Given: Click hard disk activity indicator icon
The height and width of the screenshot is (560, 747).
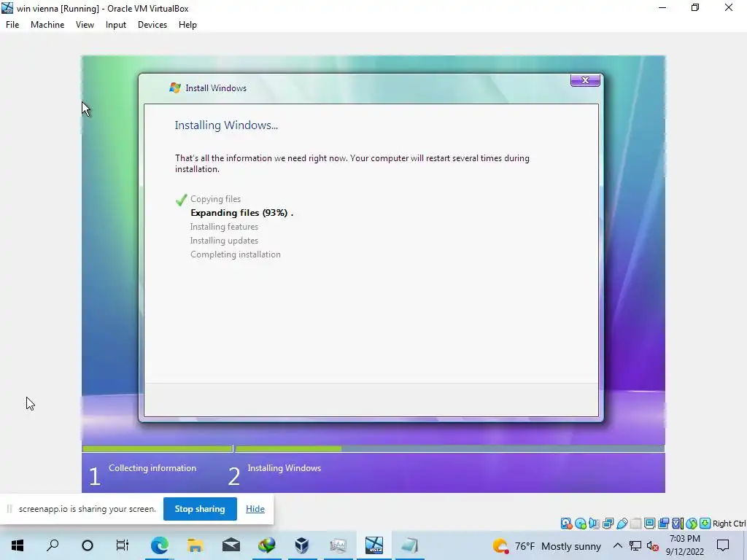Looking at the screenshot, I should pyautogui.click(x=566, y=524).
